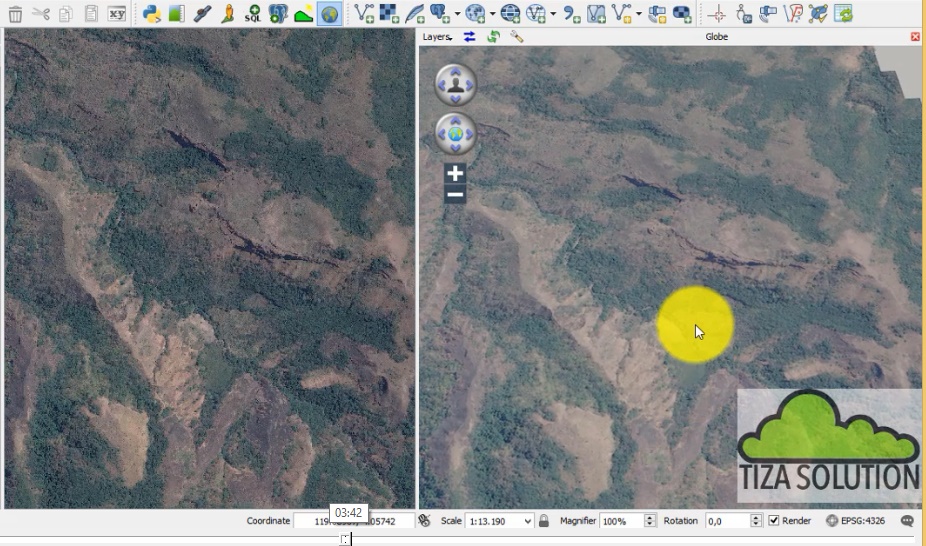This screenshot has width=926, height=546.
Task: Expand the Scale combo box
Action: click(527, 521)
